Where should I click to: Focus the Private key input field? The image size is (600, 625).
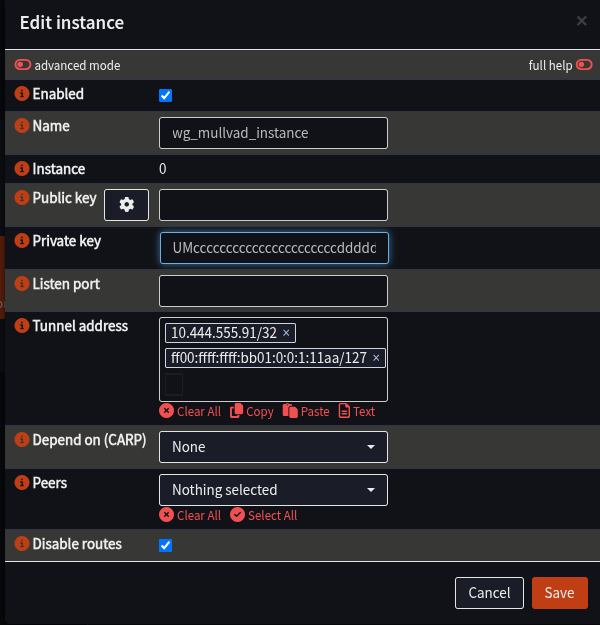click(274, 248)
